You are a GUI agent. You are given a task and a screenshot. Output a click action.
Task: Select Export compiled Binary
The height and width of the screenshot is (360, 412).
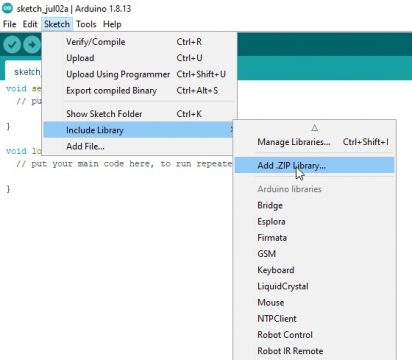point(139,90)
